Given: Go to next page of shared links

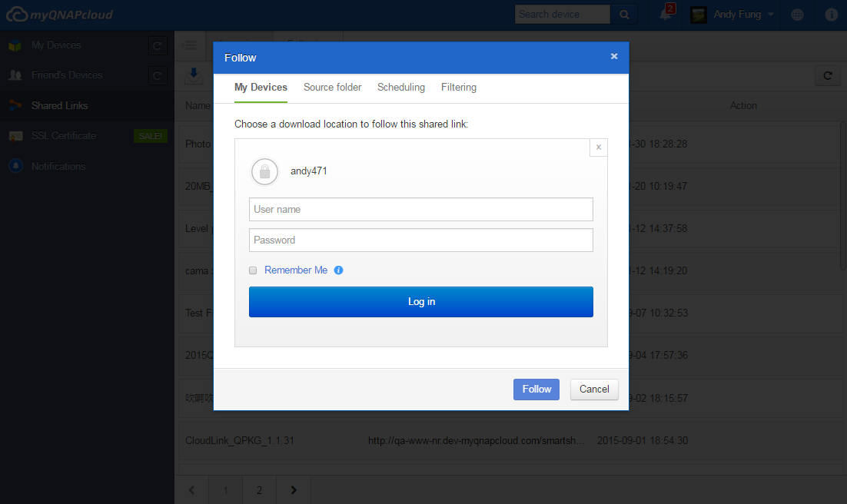Looking at the screenshot, I should point(293,489).
